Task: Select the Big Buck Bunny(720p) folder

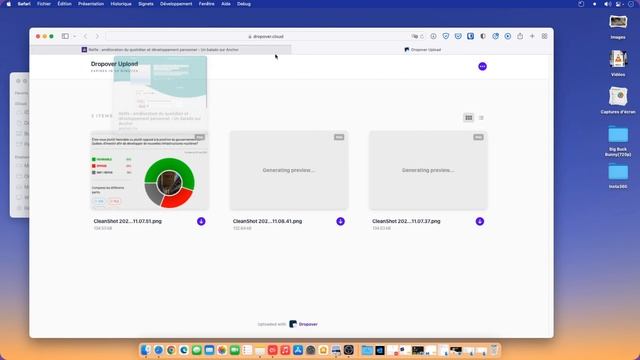Action: click(618, 141)
